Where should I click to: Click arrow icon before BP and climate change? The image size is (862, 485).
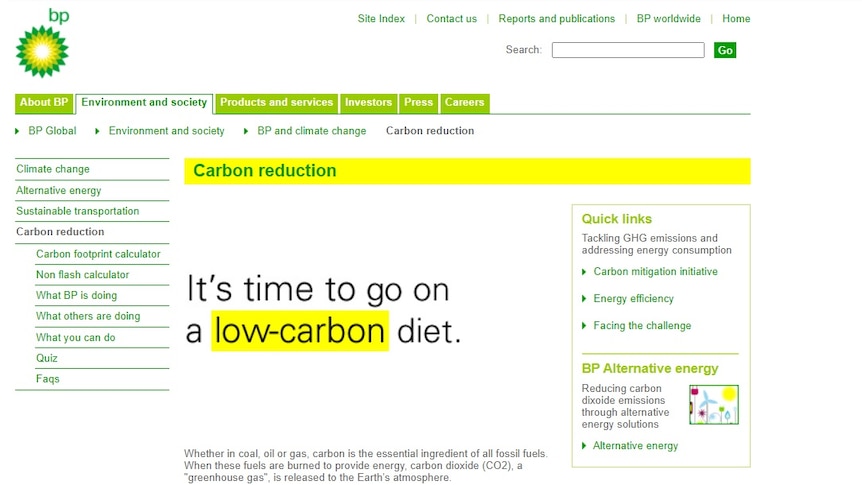click(x=246, y=131)
